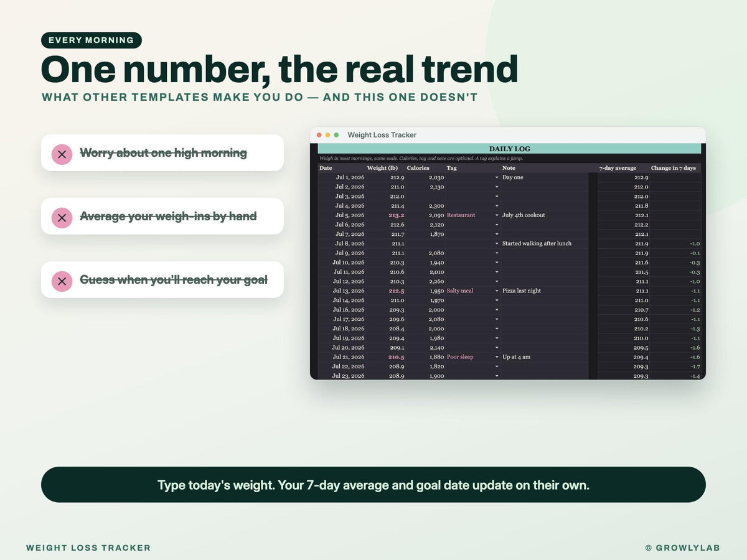Click the empty calories cell for Jul 8, 2026

(x=426, y=244)
